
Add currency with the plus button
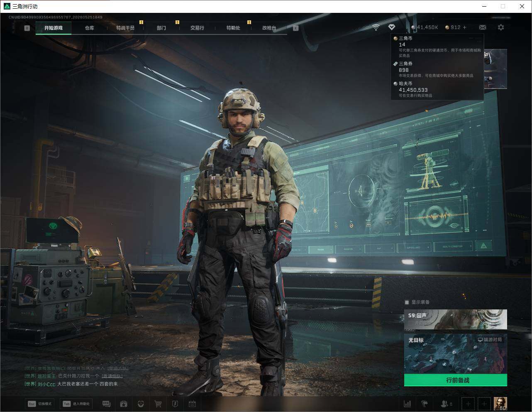(x=465, y=27)
